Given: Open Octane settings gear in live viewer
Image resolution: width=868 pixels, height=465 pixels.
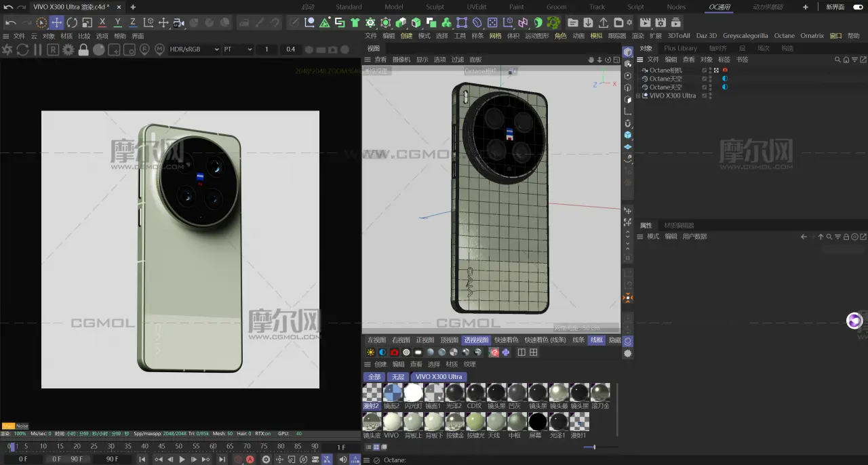Looking at the screenshot, I should 68,49.
